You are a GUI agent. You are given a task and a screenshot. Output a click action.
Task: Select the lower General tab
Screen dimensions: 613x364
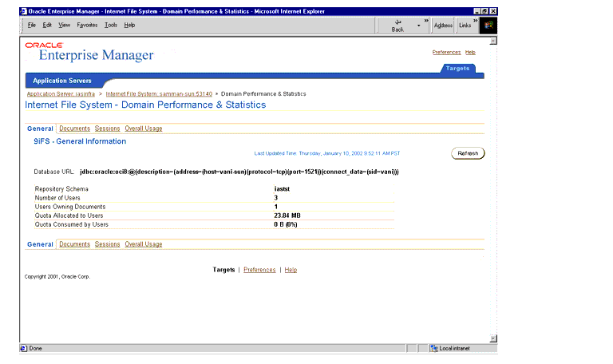[40, 244]
